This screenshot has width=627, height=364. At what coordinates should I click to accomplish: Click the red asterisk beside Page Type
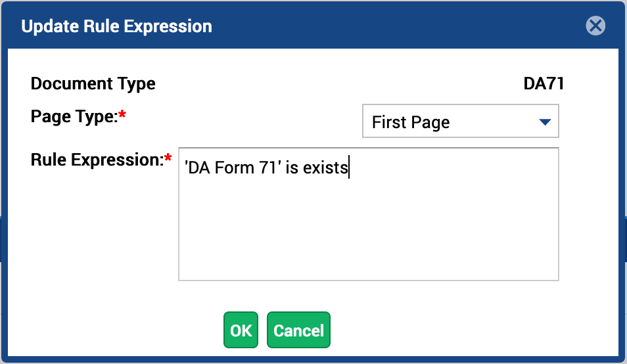tap(122, 114)
